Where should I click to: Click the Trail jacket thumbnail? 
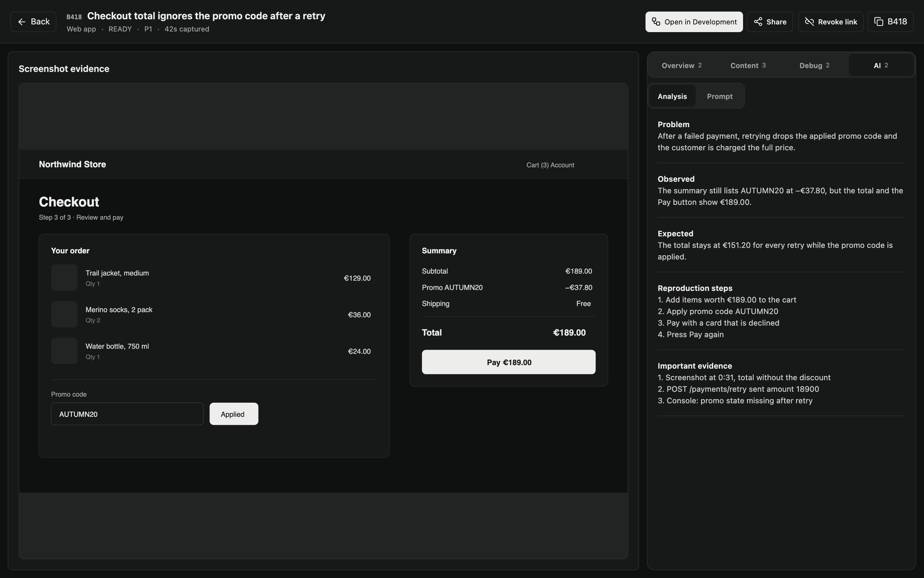64,277
